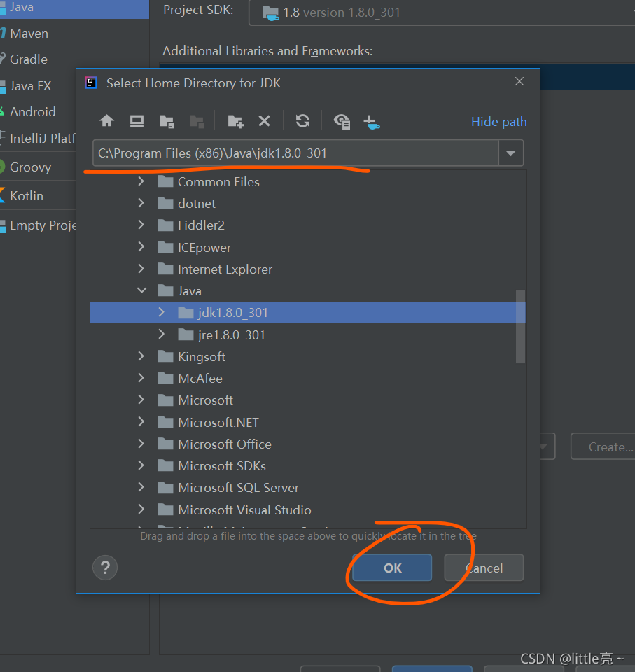Refresh the directory tree
The height and width of the screenshot is (672, 635).
coord(302,121)
